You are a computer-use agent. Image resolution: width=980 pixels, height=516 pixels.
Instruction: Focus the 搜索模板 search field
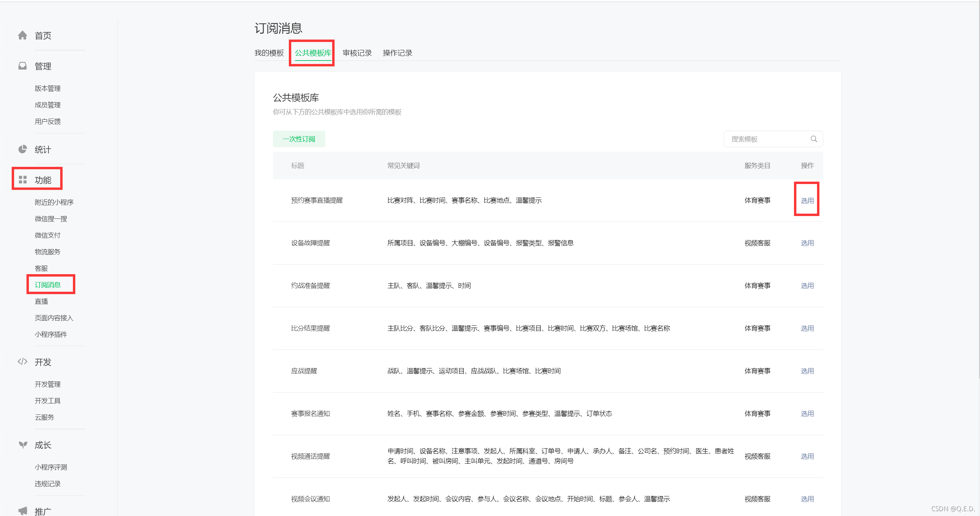766,139
